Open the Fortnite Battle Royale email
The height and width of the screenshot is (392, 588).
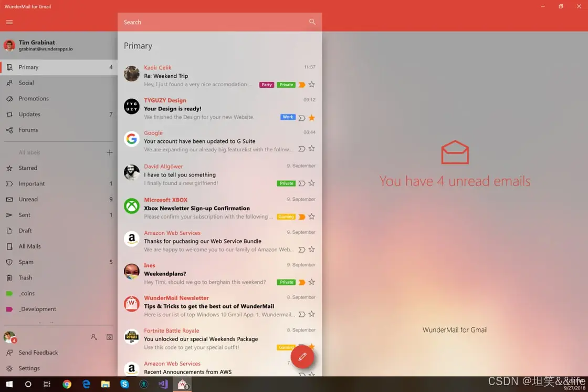pyautogui.click(x=219, y=339)
